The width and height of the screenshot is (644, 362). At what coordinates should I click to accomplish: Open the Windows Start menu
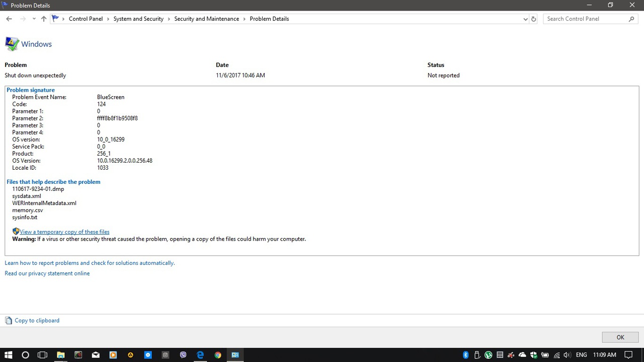point(8,355)
